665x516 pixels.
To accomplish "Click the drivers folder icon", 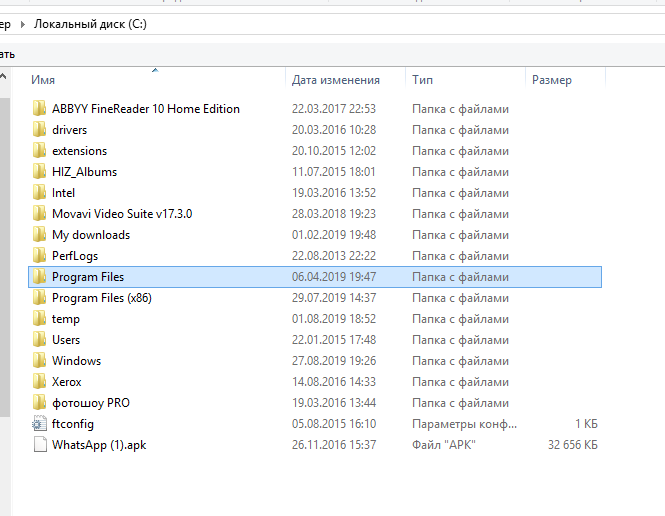I will (39, 129).
